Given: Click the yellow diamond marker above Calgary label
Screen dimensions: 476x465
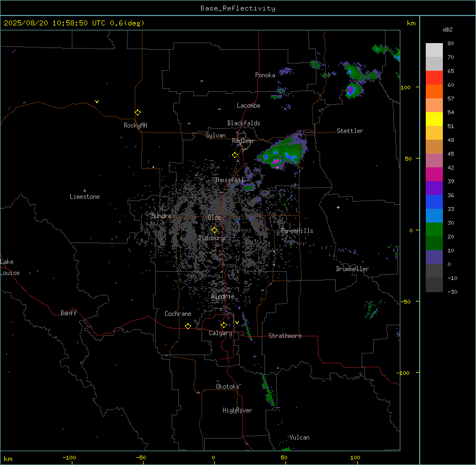Looking at the screenshot, I should click(x=224, y=325).
